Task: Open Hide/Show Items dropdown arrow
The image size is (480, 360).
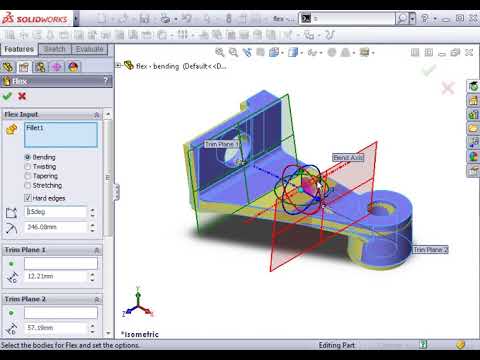Action: pos(321,53)
